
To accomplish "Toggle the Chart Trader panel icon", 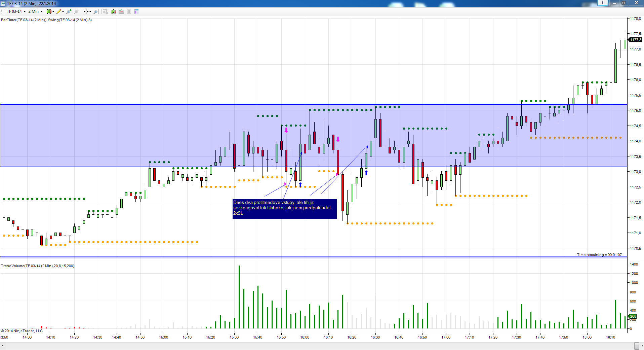I will (106, 11).
